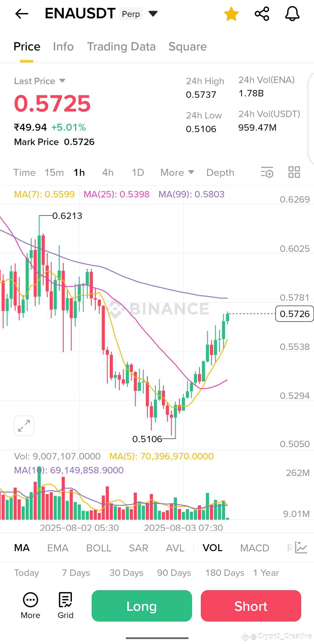Switch to the Info tab
Viewport: 314px width, 644px height.
pos(63,47)
